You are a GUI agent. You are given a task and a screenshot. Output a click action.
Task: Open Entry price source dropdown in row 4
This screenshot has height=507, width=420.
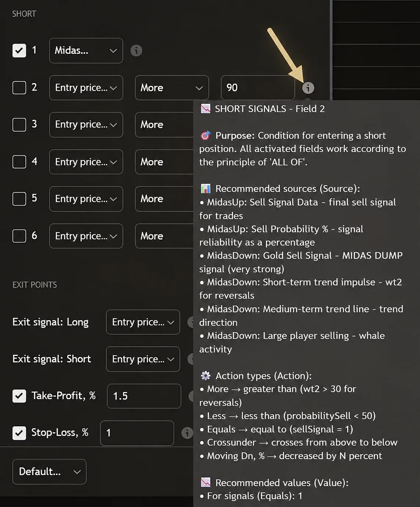(x=86, y=162)
